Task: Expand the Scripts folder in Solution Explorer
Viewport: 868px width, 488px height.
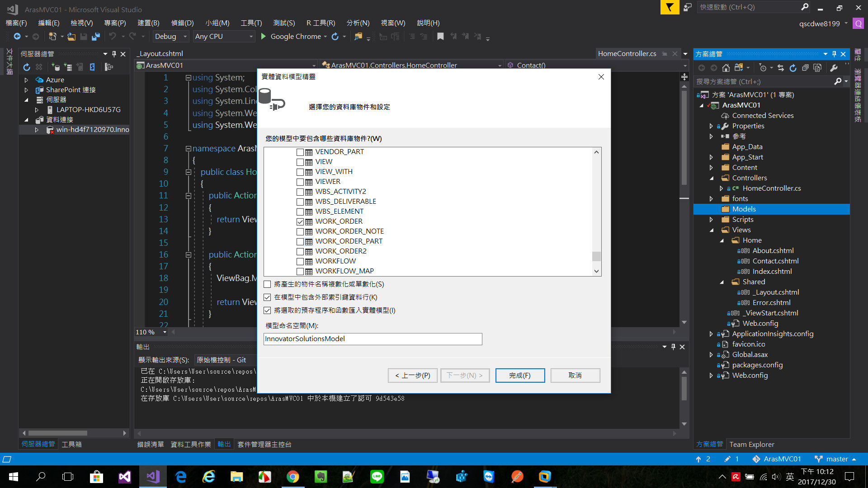Action: click(711, 220)
